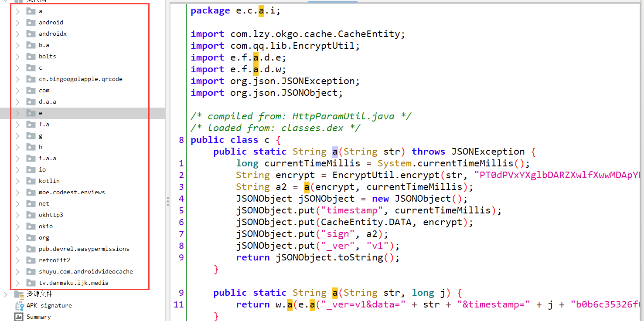Expand the 'a' package node
This screenshot has height=321, width=644.
(17, 11)
